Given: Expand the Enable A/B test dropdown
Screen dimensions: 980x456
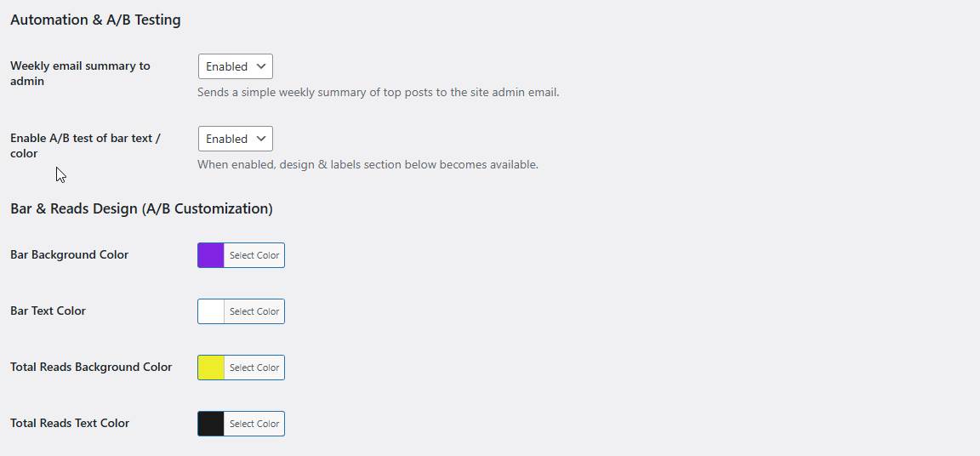Looking at the screenshot, I should click(x=236, y=139).
